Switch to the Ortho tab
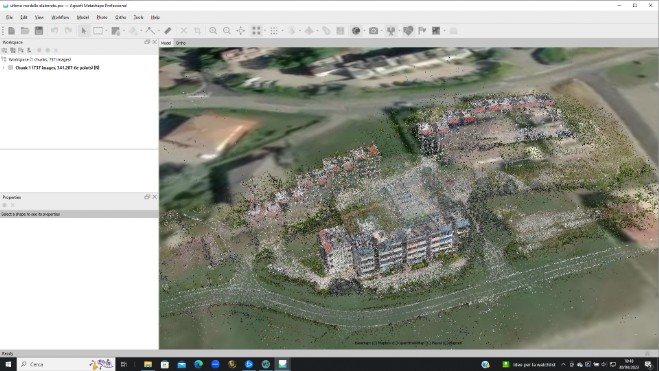This screenshot has width=659, height=371. (181, 43)
